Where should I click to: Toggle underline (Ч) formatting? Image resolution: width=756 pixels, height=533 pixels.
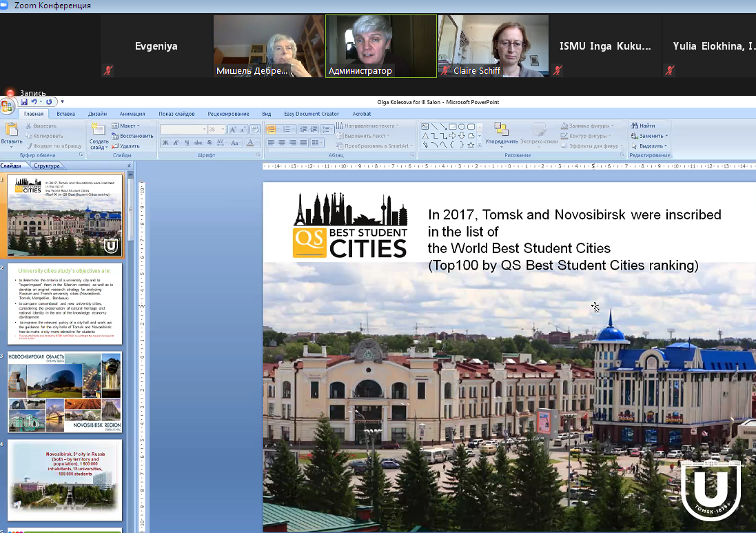click(187, 142)
